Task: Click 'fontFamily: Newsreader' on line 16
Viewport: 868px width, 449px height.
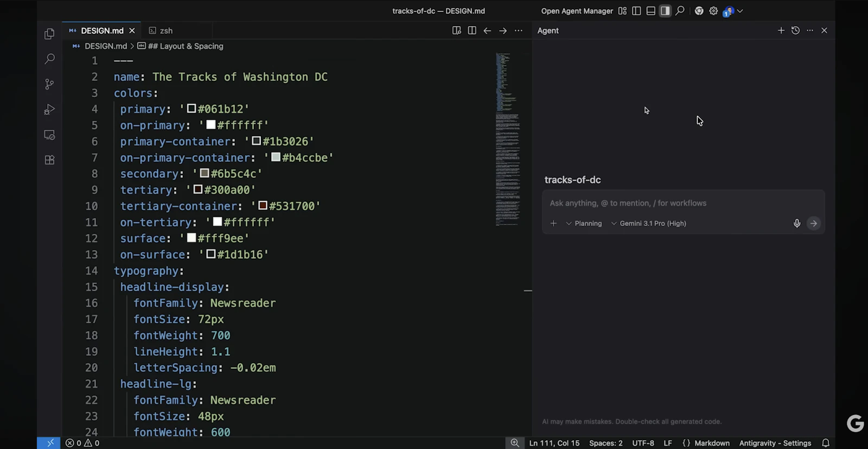Action: (x=205, y=303)
